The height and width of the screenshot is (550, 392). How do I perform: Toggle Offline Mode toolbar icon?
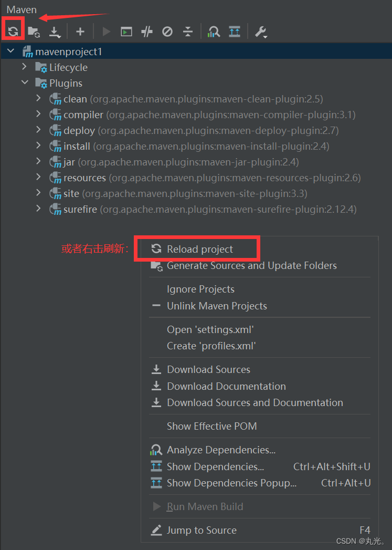coord(147,32)
